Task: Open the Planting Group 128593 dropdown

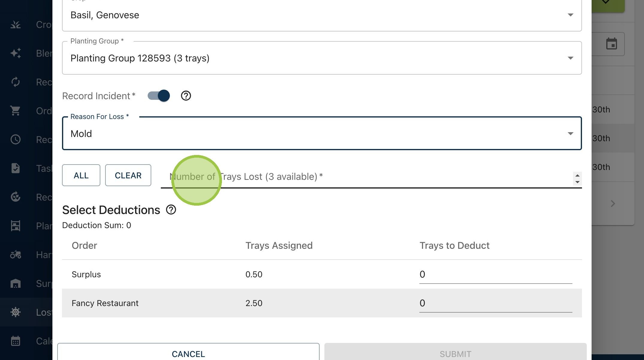Action: pyautogui.click(x=322, y=58)
